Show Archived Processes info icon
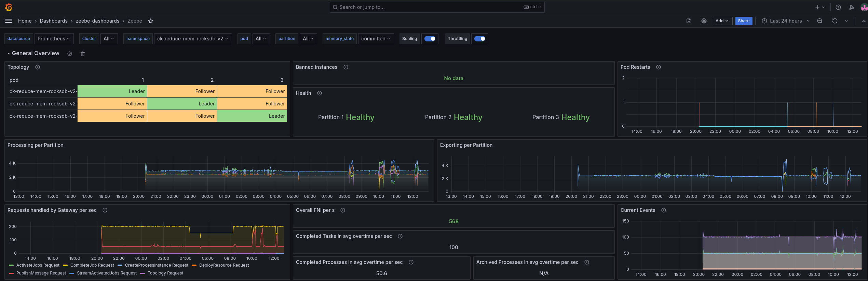The image size is (868, 281). [587, 262]
